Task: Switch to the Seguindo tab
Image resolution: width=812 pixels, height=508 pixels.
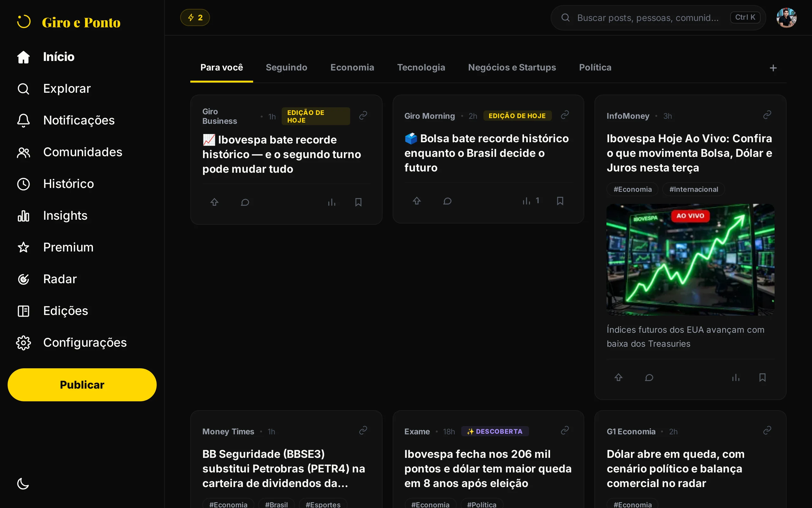Action: click(x=286, y=68)
